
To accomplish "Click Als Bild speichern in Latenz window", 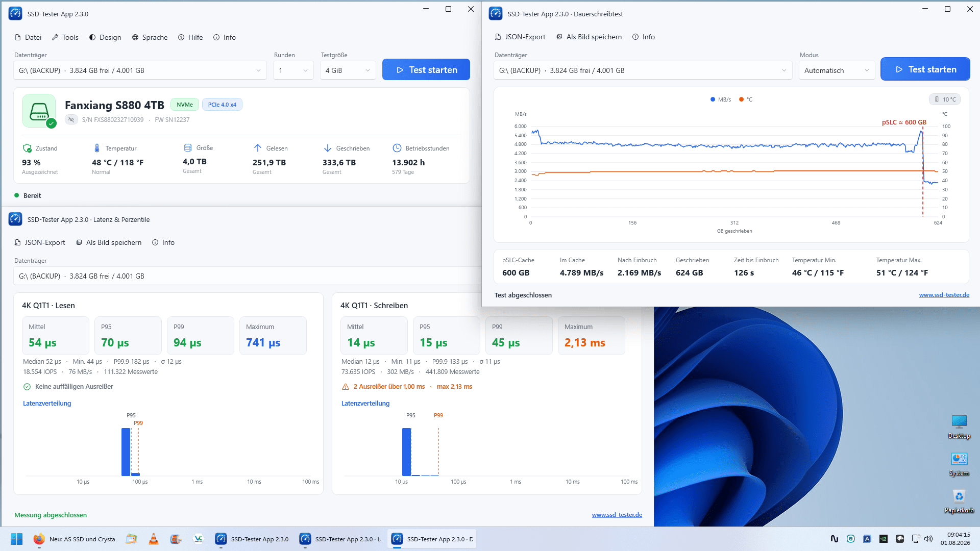I will [109, 242].
